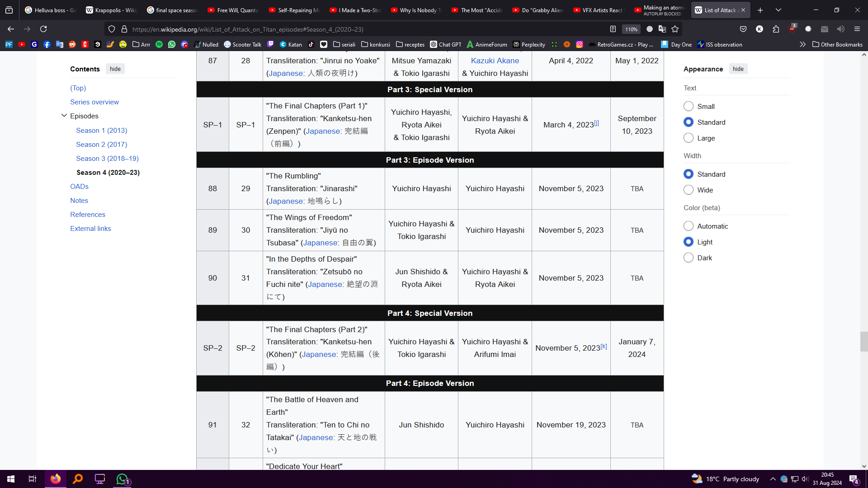The image size is (868, 488).
Task: Click the page vertical scrollbar thumb
Action: (864, 341)
